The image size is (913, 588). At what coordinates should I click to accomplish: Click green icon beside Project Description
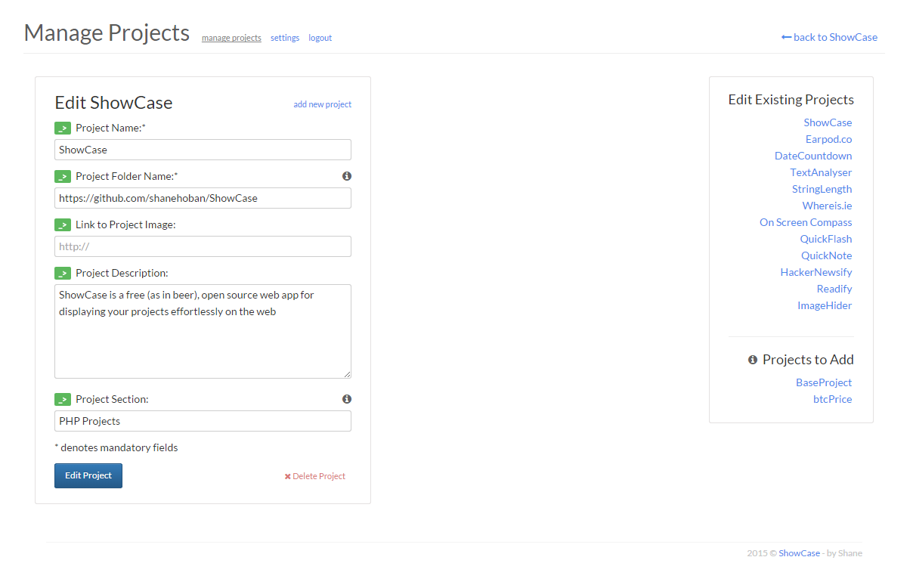[63, 274]
